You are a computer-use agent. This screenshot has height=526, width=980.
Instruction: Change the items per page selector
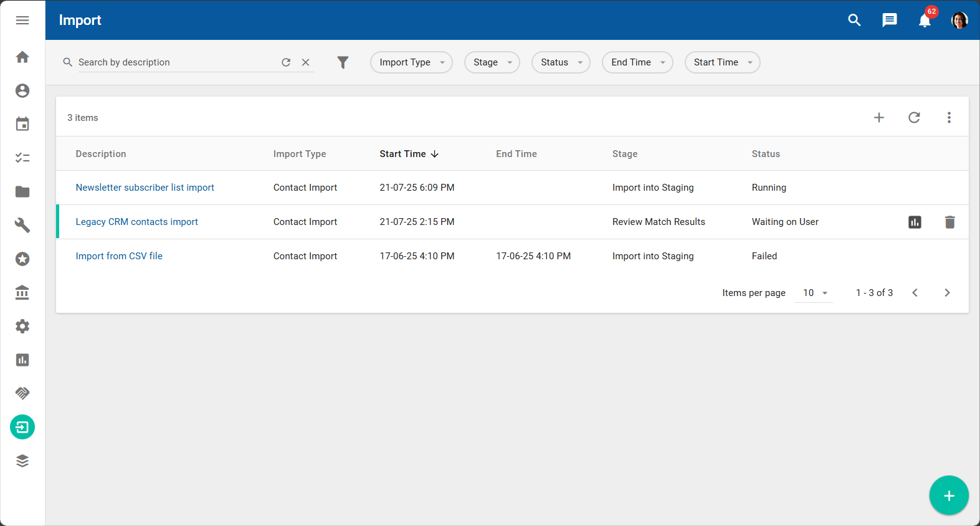[814, 293]
